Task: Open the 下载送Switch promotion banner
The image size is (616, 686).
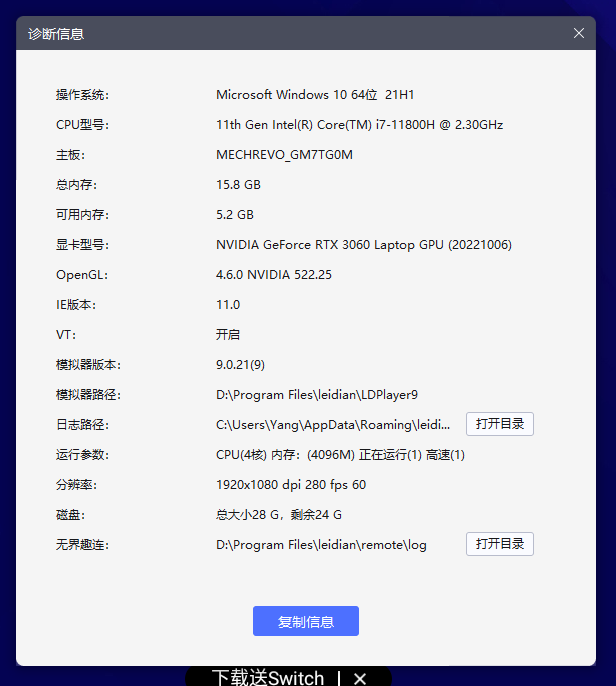Action: tap(268, 678)
